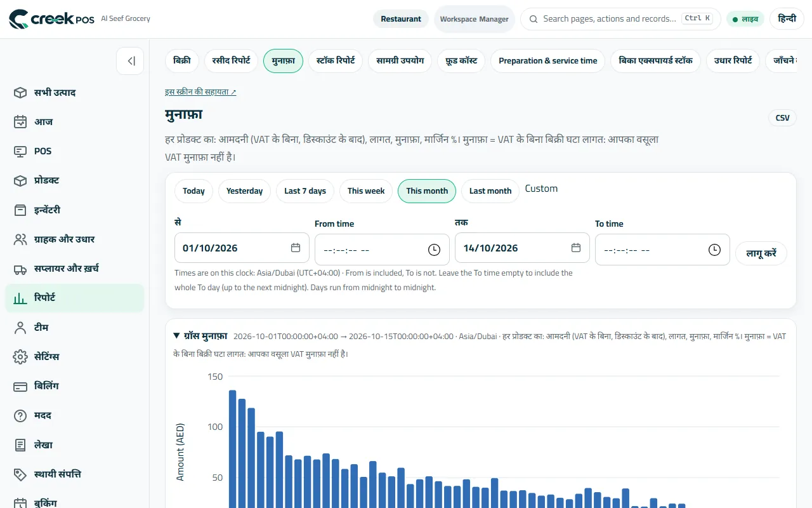Open the Workspace Manager switcher

point(475,19)
